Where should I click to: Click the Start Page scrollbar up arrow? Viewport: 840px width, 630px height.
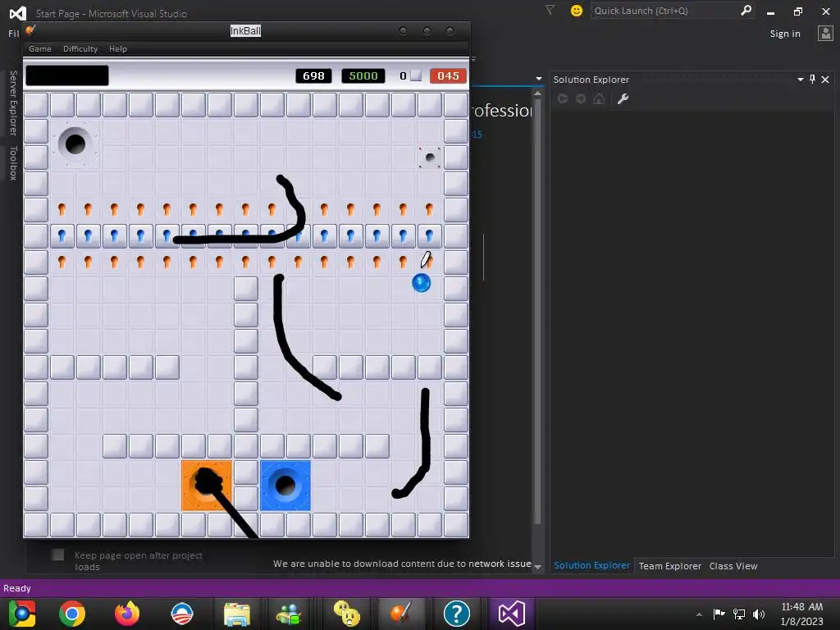pyautogui.click(x=537, y=94)
